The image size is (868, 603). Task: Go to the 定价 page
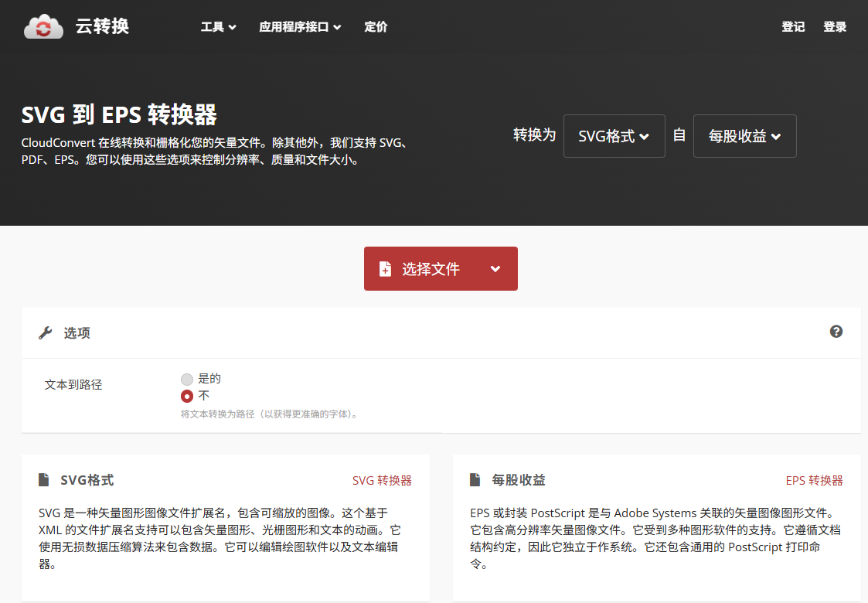pyautogui.click(x=376, y=27)
